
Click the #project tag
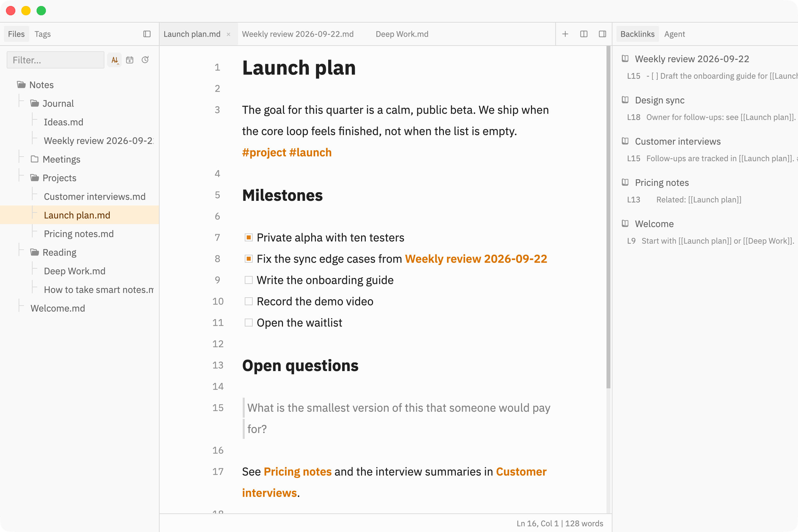coord(264,153)
